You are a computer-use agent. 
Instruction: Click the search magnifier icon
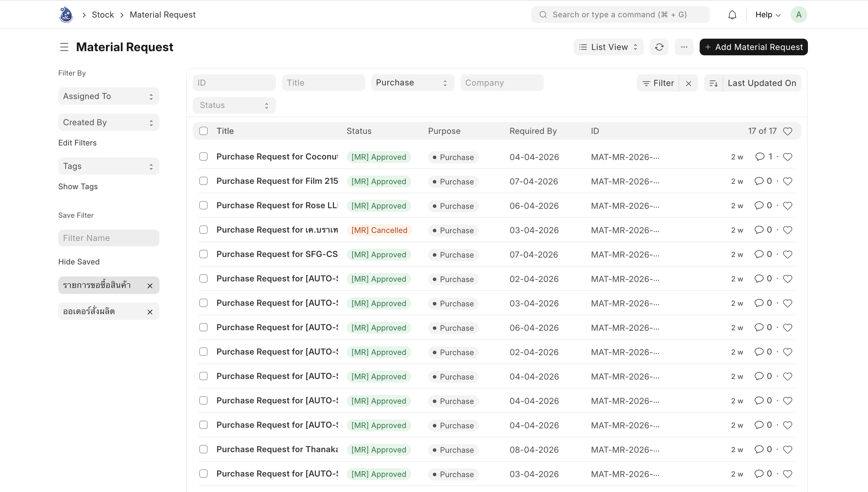pyautogui.click(x=543, y=15)
